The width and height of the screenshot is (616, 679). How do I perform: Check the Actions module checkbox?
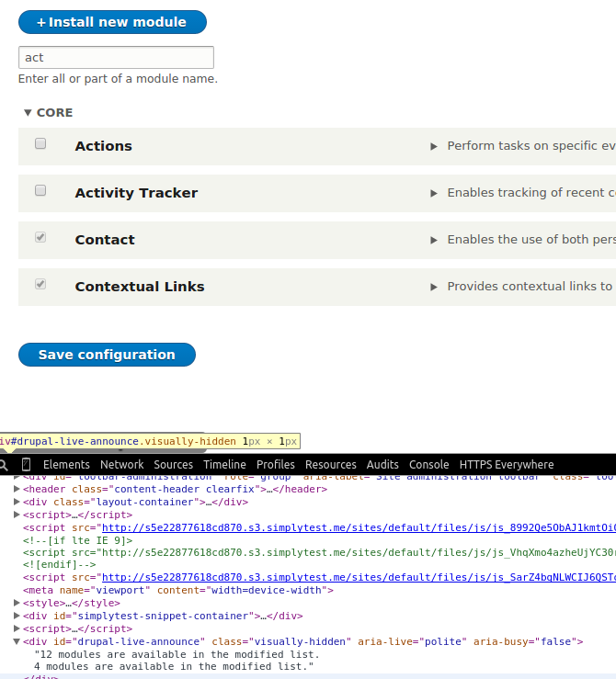(40, 144)
